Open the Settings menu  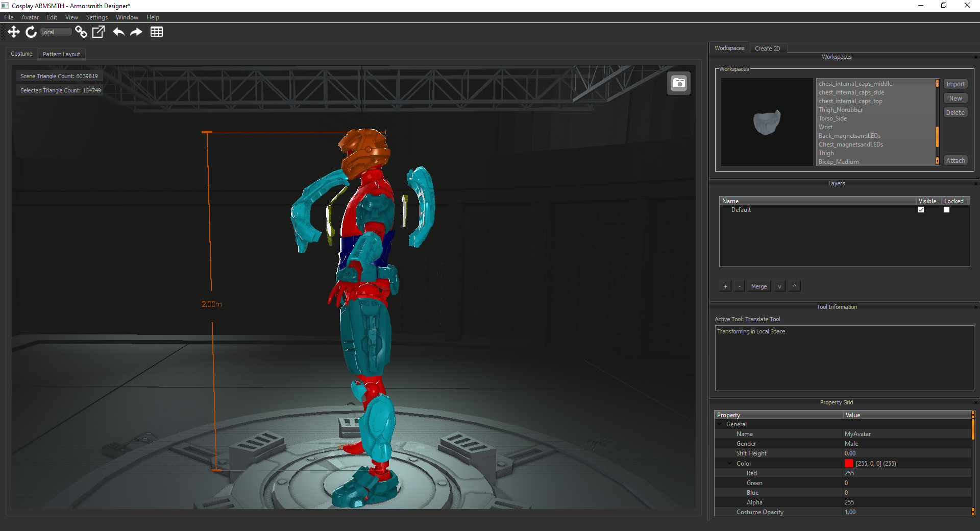tap(97, 17)
